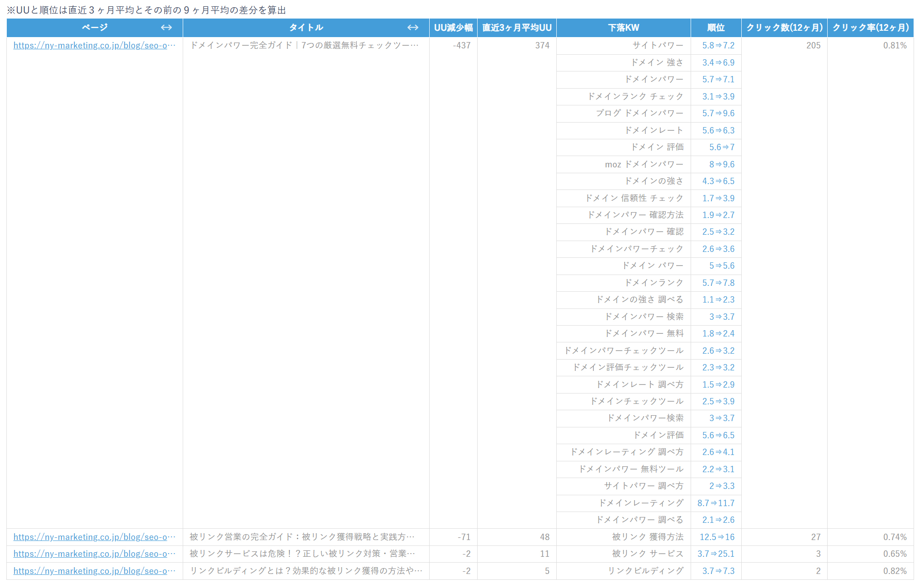Select ranking value 5.8⇒7.2
This screenshot has width=924, height=583.
(718, 45)
